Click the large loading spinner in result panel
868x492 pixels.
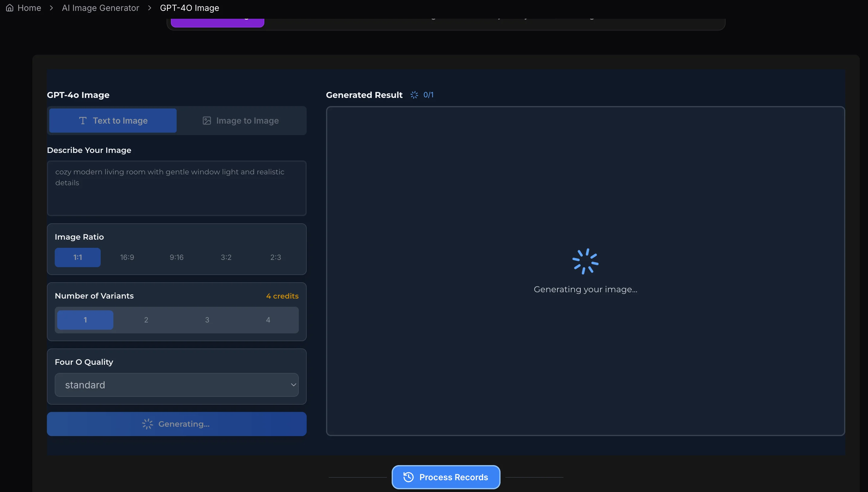tap(585, 261)
